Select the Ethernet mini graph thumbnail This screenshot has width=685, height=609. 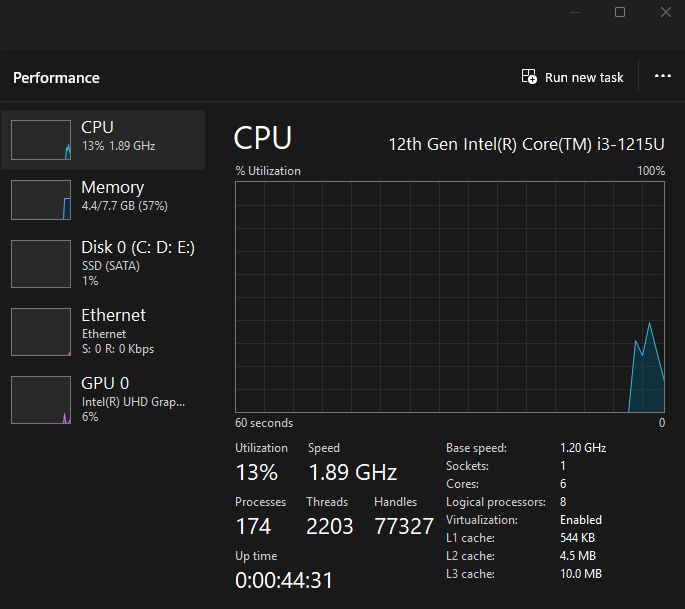tap(41, 332)
